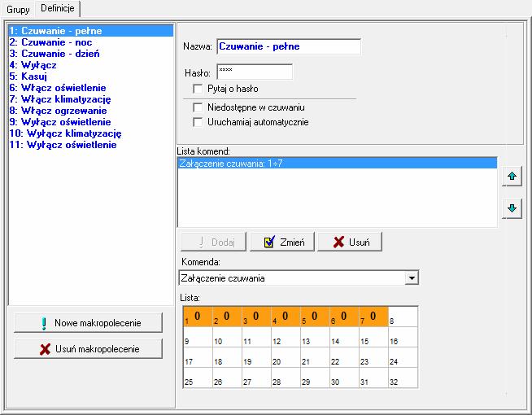Create new macro with 'Nowe makropolecenie'

pos(88,323)
